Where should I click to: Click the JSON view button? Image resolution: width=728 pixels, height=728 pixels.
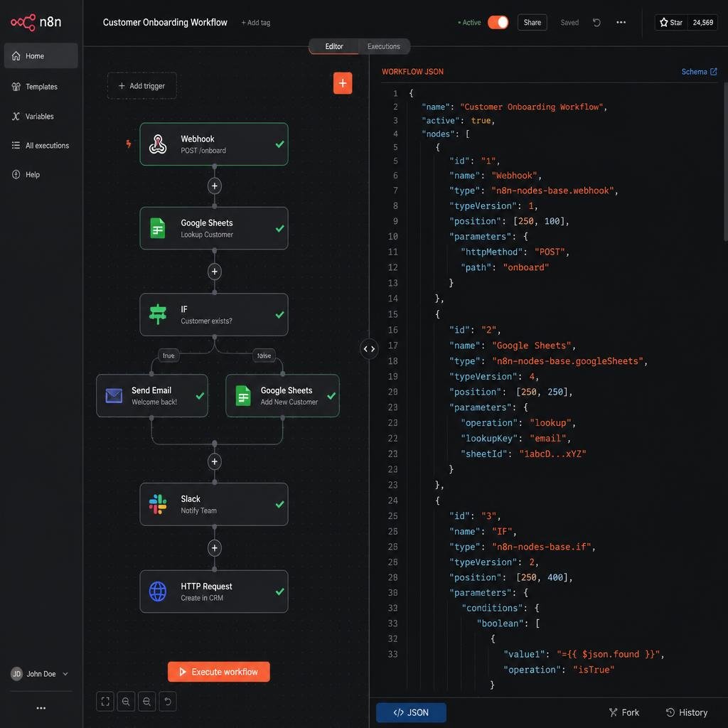click(411, 712)
